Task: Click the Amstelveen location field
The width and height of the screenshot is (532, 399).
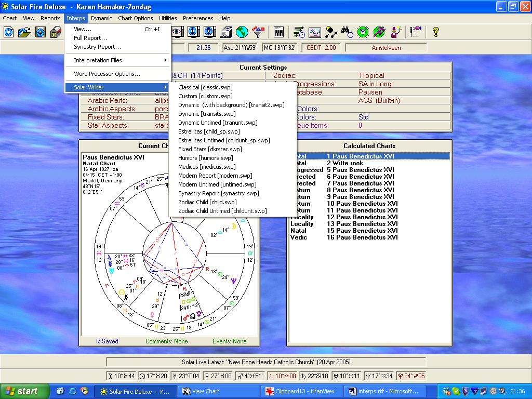Action: tap(386, 48)
